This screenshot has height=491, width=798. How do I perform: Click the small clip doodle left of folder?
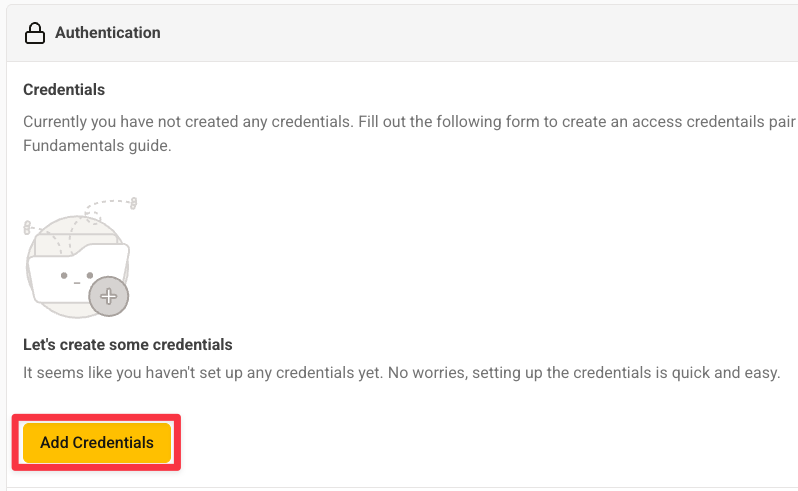pos(28,228)
